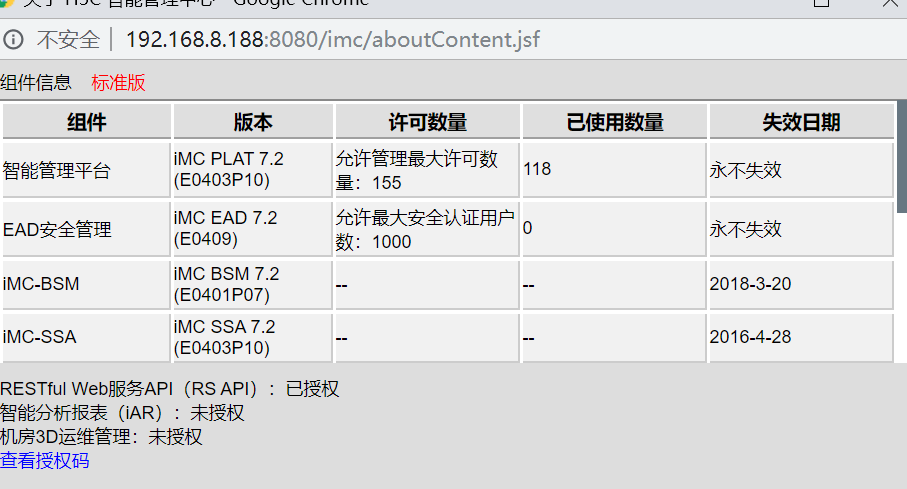Click the 标准版 label in red
The width and height of the screenshot is (907, 489).
coord(118,83)
